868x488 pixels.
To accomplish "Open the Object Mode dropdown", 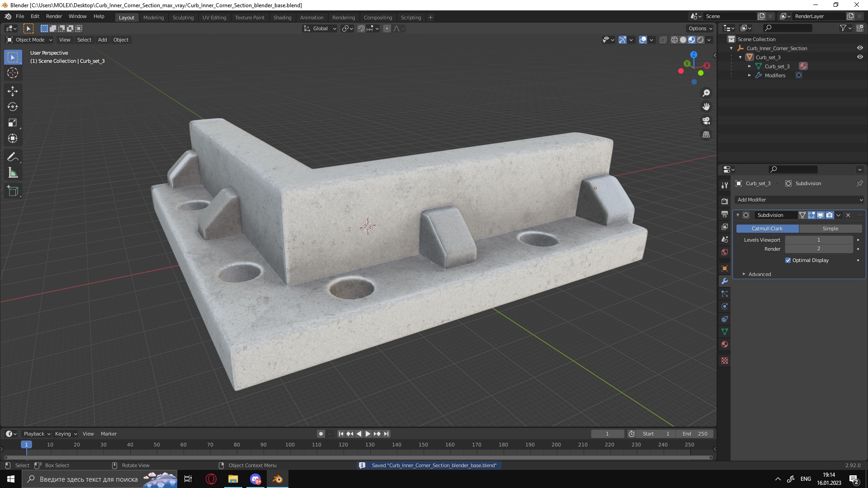I will point(29,40).
